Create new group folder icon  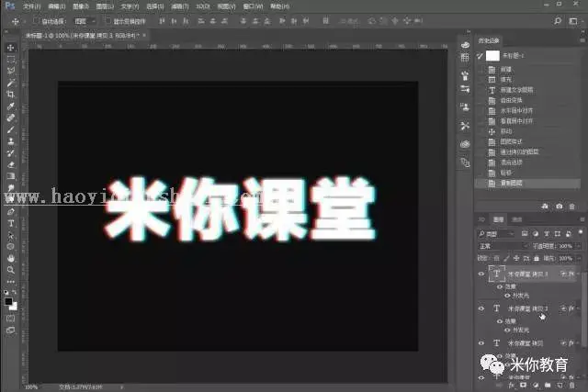click(x=548, y=385)
